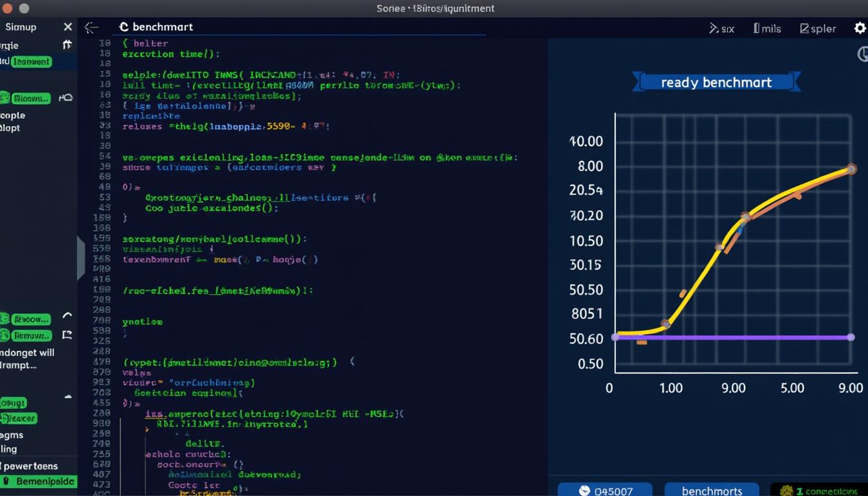Image resolution: width=868 pixels, height=496 pixels.
Task: Open the "mils" panel icon
Action: (x=766, y=28)
